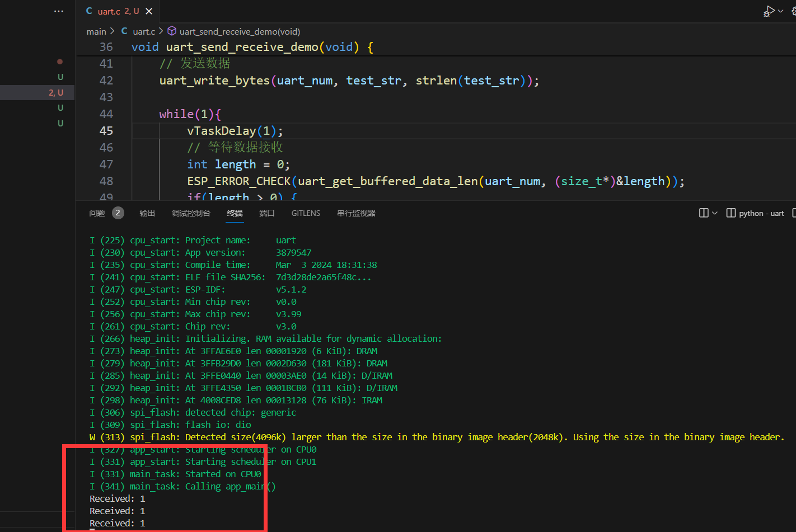
Task: Open the 输出 (Output) panel tab
Action: click(x=147, y=213)
